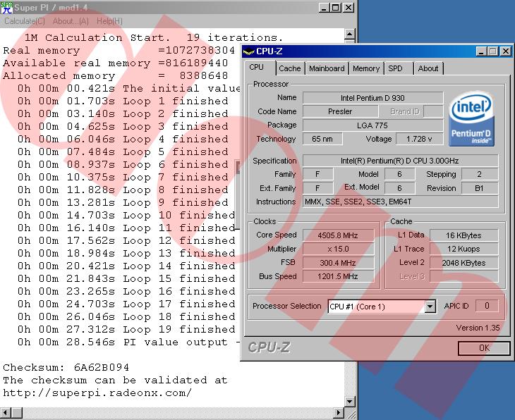Screen dimensions: 515x420
Task: Close the Super PI window
Action: (x=348, y=8)
